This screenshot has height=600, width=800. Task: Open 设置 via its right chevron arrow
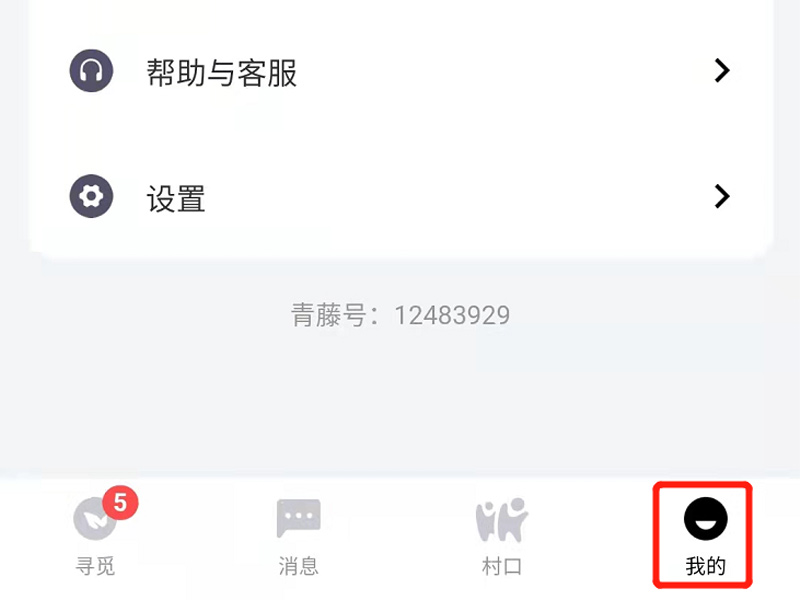click(722, 196)
